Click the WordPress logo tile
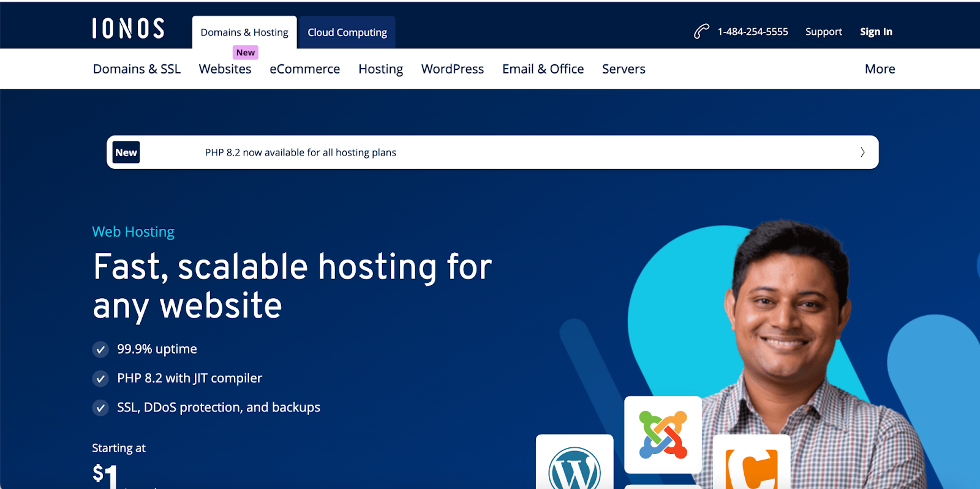 (x=575, y=462)
